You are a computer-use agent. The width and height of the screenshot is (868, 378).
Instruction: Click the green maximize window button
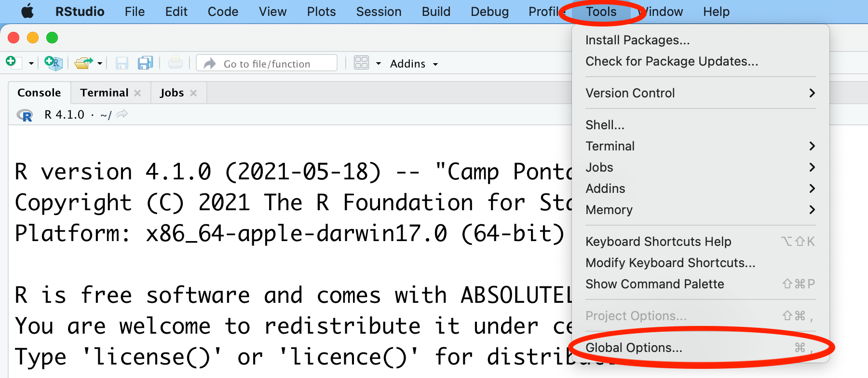(52, 38)
